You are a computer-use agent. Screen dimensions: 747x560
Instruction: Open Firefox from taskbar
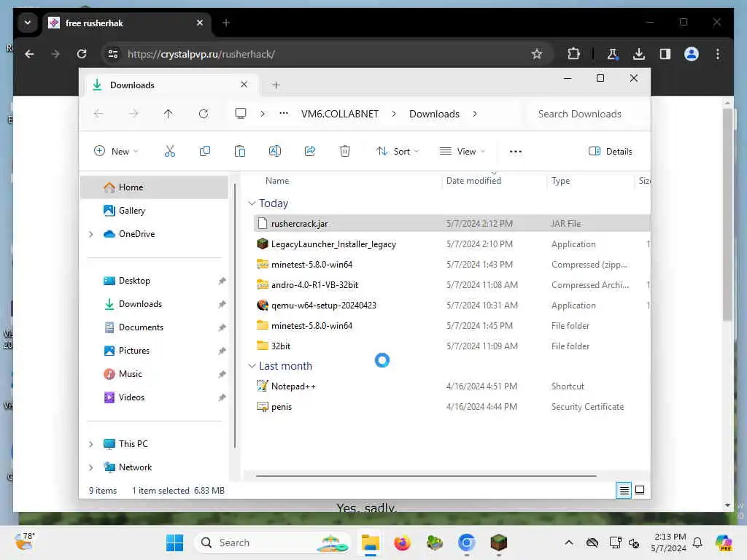pyautogui.click(x=402, y=542)
